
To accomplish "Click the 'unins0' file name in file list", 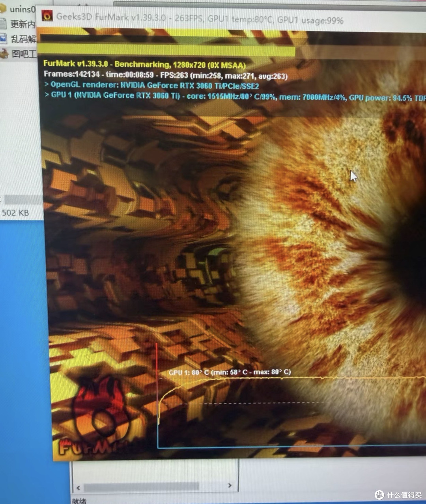I will point(22,9).
